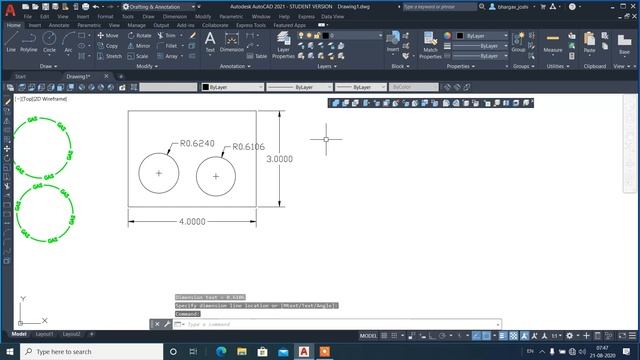Open Layer Properties manager
This screenshot has height=360, width=640.
283,45
